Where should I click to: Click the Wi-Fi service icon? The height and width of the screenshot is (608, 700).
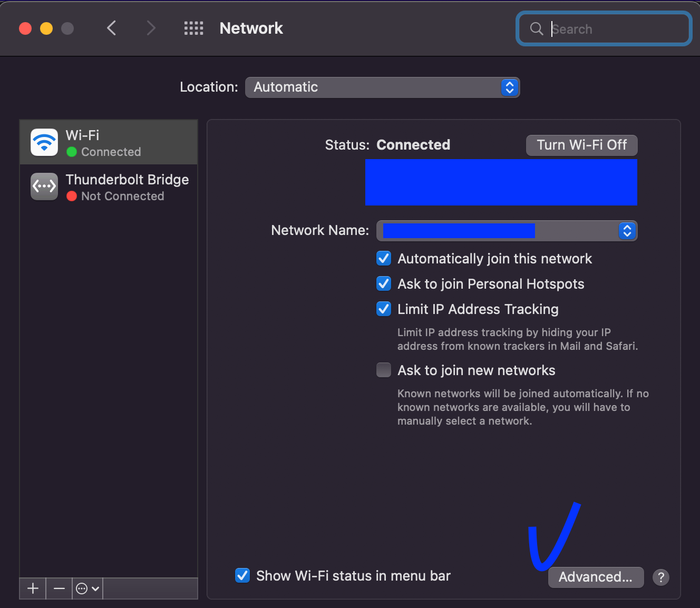click(44, 142)
